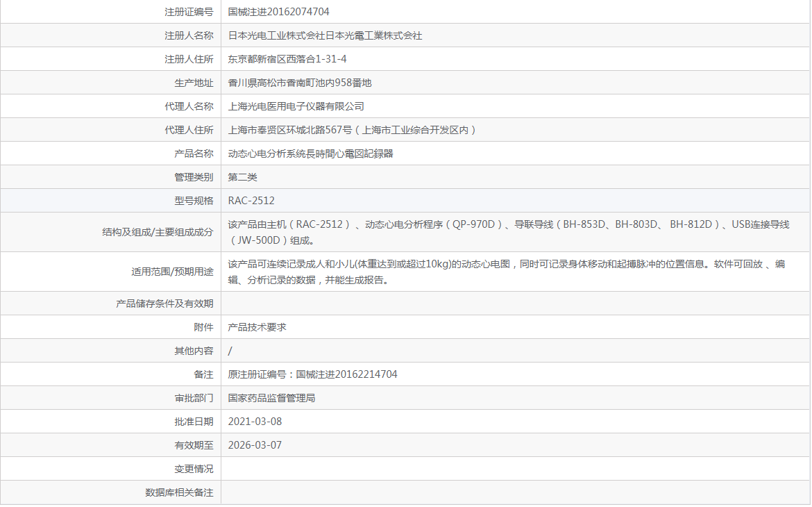Select the 附件 label

point(203,327)
